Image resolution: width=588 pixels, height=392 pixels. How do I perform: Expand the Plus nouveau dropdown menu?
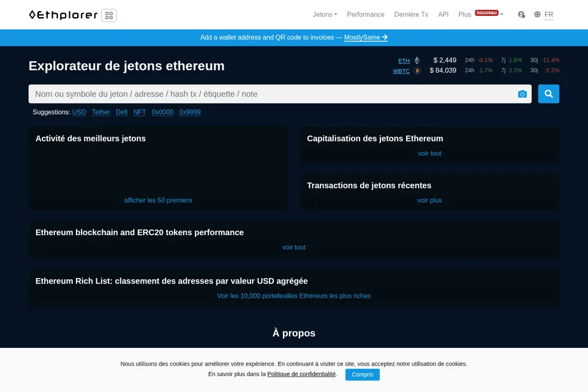pos(481,15)
